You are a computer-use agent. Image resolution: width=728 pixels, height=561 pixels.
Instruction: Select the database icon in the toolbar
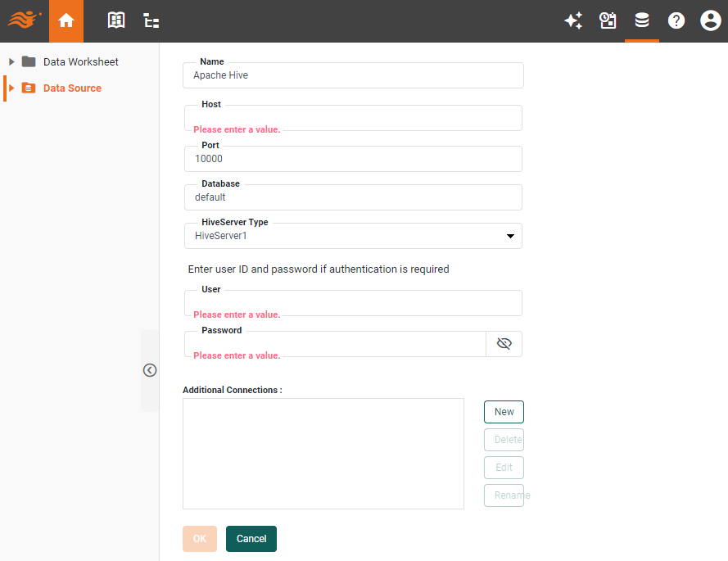[x=642, y=20]
